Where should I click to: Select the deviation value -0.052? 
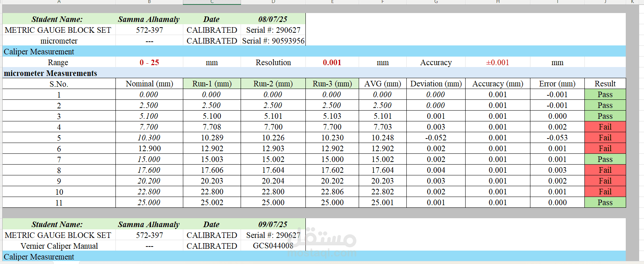436,138
